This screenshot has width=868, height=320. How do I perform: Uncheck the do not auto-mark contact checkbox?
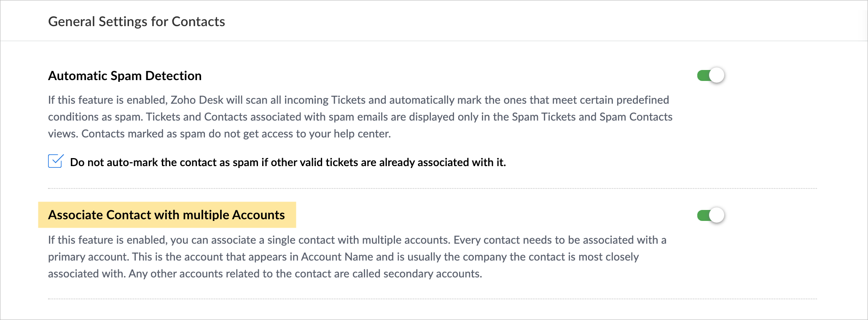pos(56,161)
